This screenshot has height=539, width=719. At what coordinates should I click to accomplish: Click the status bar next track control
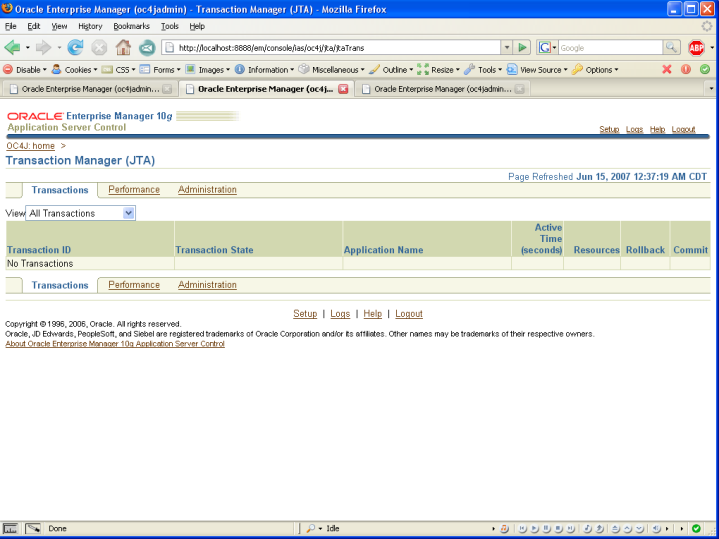pos(570,528)
